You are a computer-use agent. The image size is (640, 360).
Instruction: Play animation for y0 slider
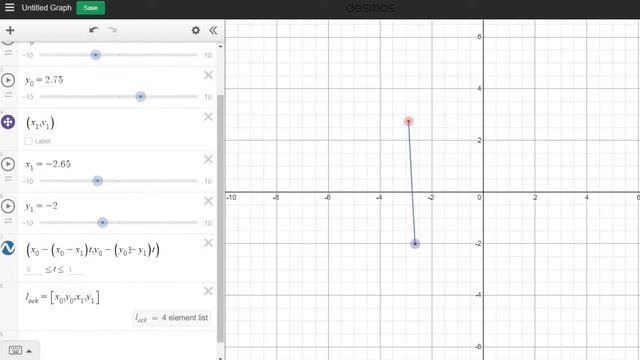[8, 80]
